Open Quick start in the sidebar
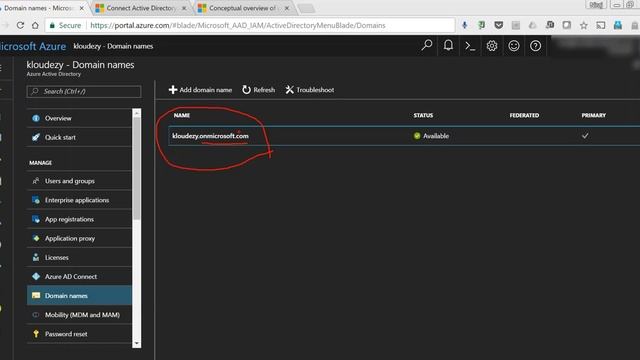Screen dimensions: 640x360 pyautogui.click(x=79, y=137)
